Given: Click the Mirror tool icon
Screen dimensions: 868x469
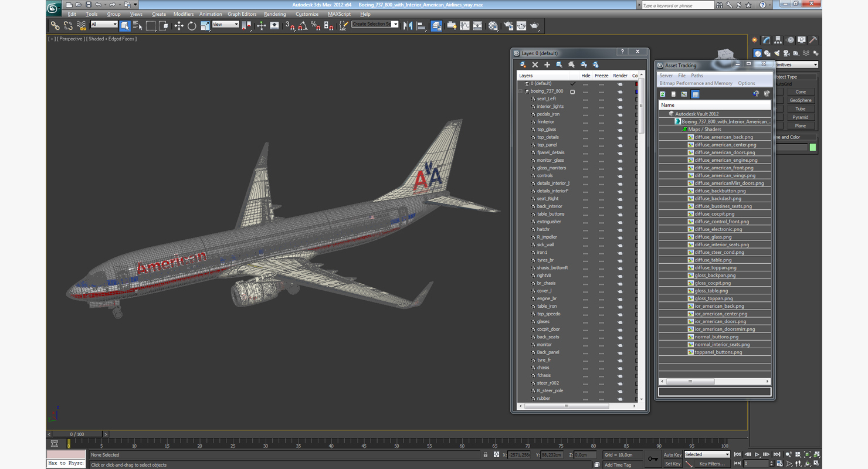Looking at the screenshot, I should (408, 25).
